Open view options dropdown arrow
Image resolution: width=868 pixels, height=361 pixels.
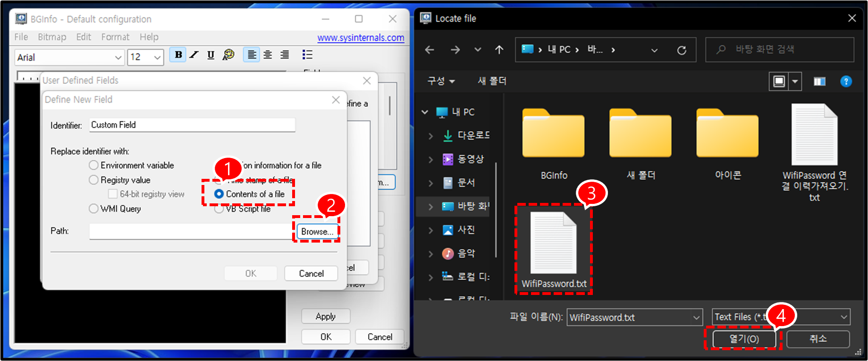[x=795, y=81]
